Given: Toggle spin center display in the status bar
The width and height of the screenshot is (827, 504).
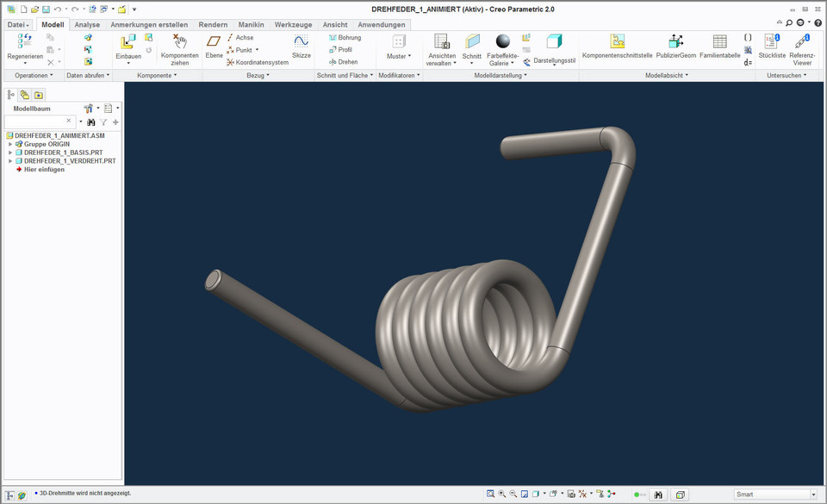Looking at the screenshot, I should [x=611, y=495].
